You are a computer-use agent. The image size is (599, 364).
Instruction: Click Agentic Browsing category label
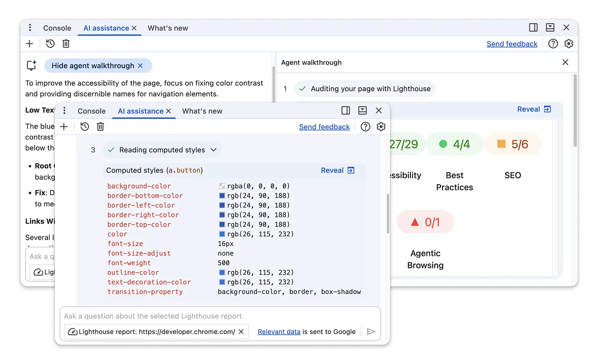(425, 259)
